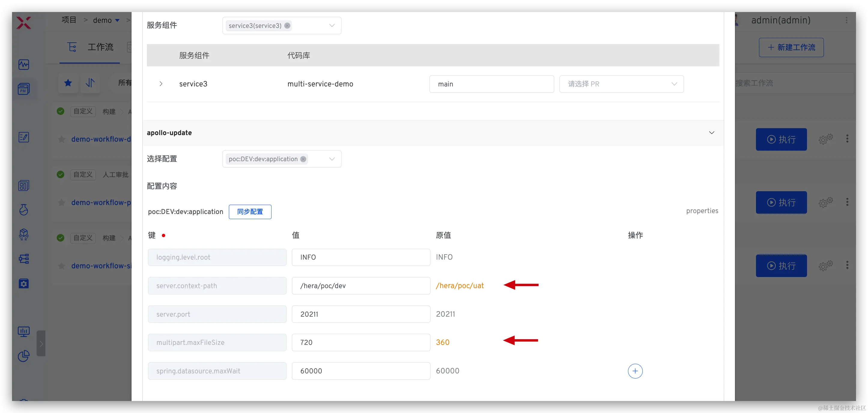Open the 请选择 PR dropdown
The image size is (868, 413).
click(x=621, y=84)
